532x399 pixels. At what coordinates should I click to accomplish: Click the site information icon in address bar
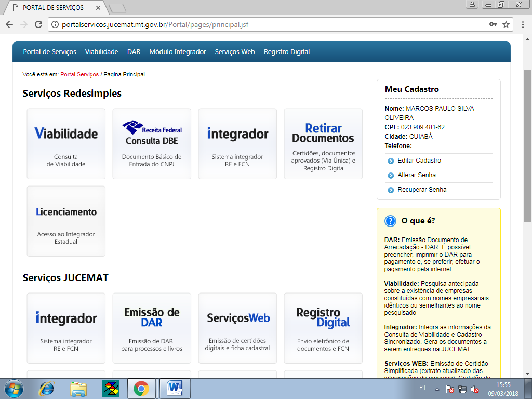pos(55,24)
